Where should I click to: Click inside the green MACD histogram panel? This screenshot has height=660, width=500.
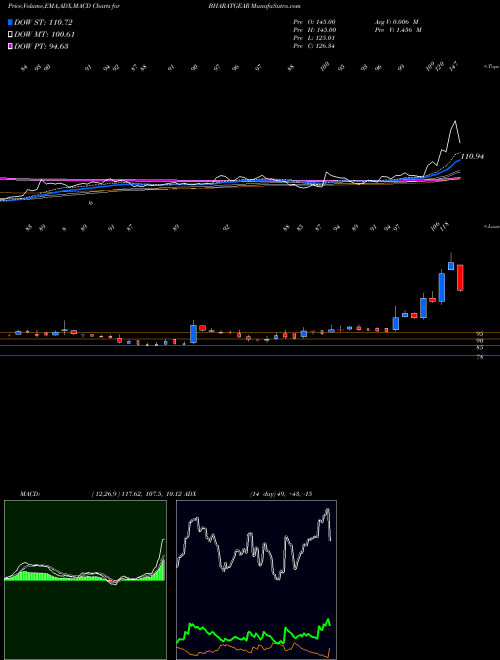tap(85, 580)
